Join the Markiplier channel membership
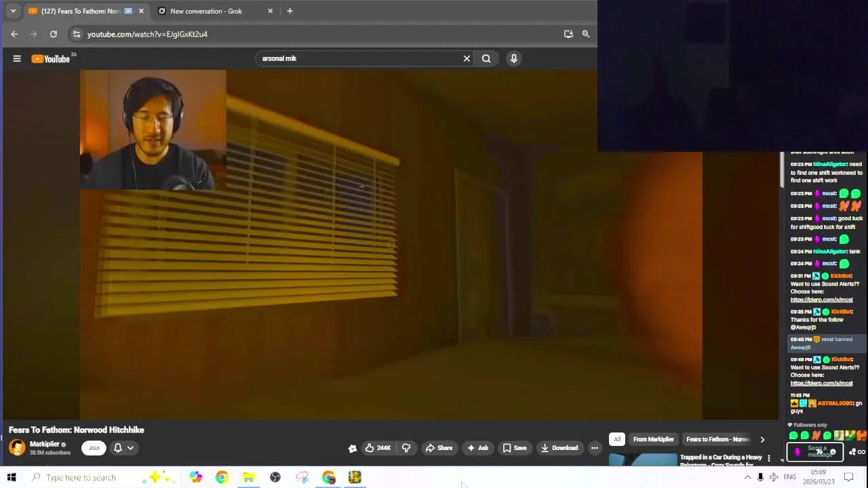The image size is (868, 488). [94, 447]
